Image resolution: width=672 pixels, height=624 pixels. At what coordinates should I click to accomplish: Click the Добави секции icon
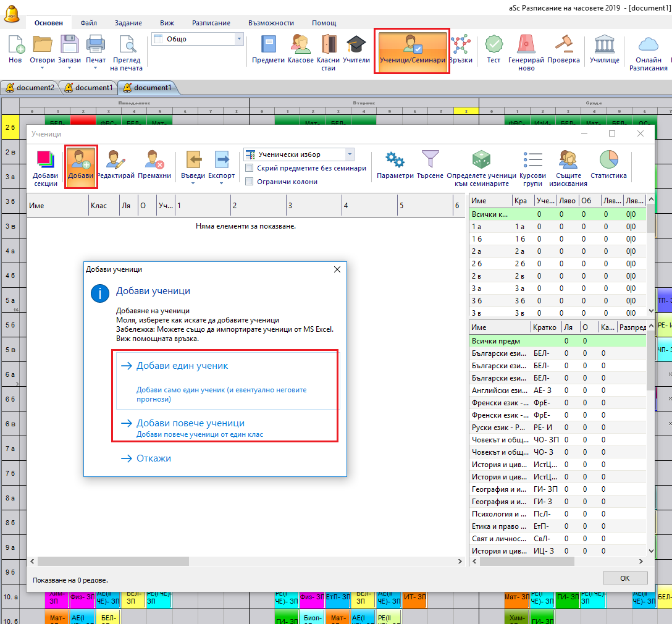coord(46,161)
